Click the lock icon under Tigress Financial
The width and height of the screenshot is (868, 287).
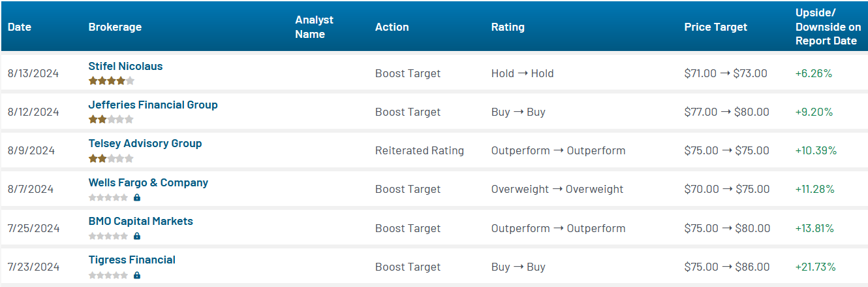137,275
